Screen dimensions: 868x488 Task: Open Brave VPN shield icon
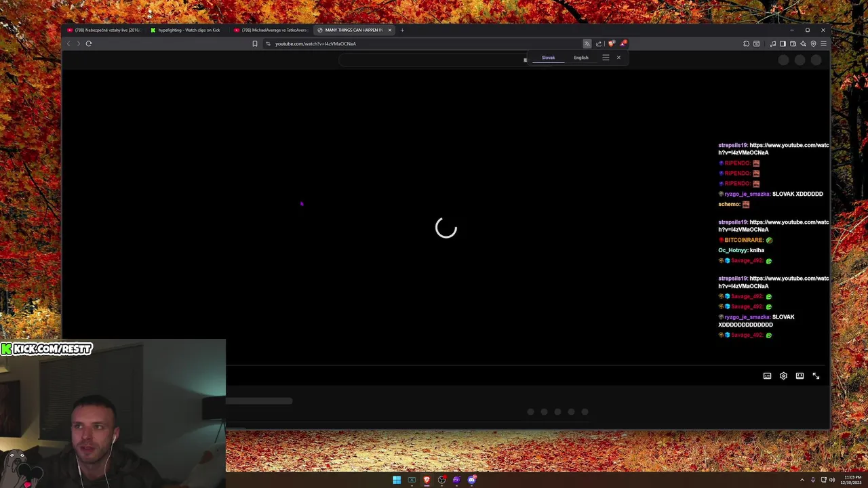coord(814,43)
